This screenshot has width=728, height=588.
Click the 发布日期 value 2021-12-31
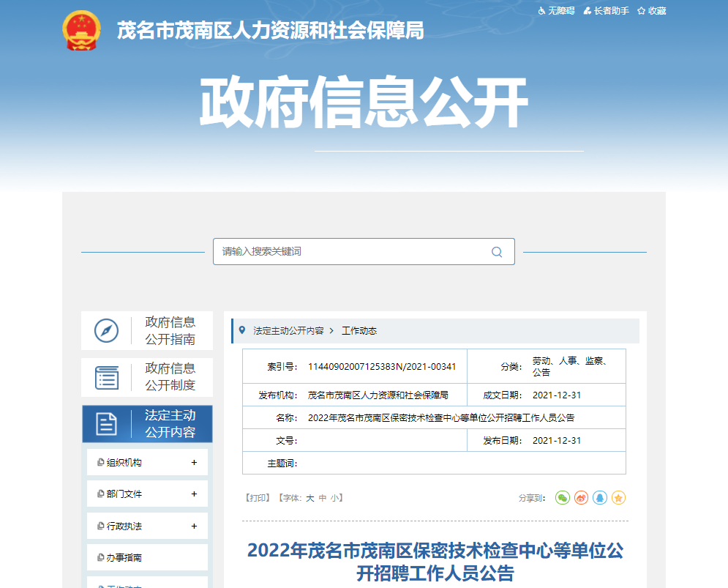coord(557,441)
